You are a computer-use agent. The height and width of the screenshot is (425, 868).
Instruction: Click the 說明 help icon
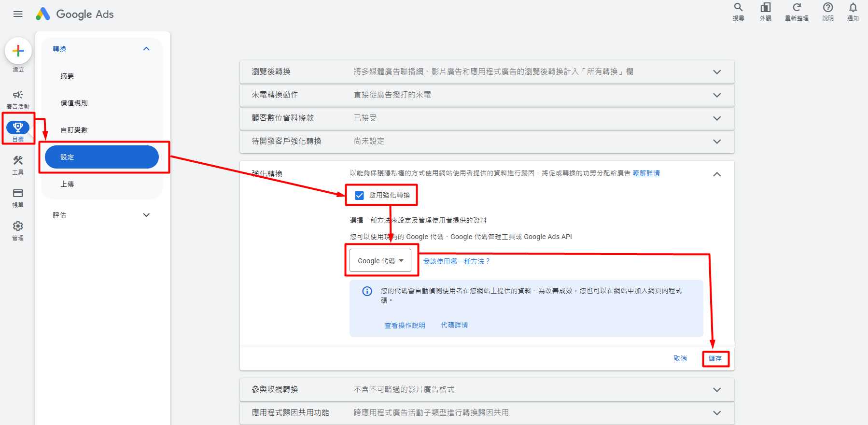pos(828,8)
